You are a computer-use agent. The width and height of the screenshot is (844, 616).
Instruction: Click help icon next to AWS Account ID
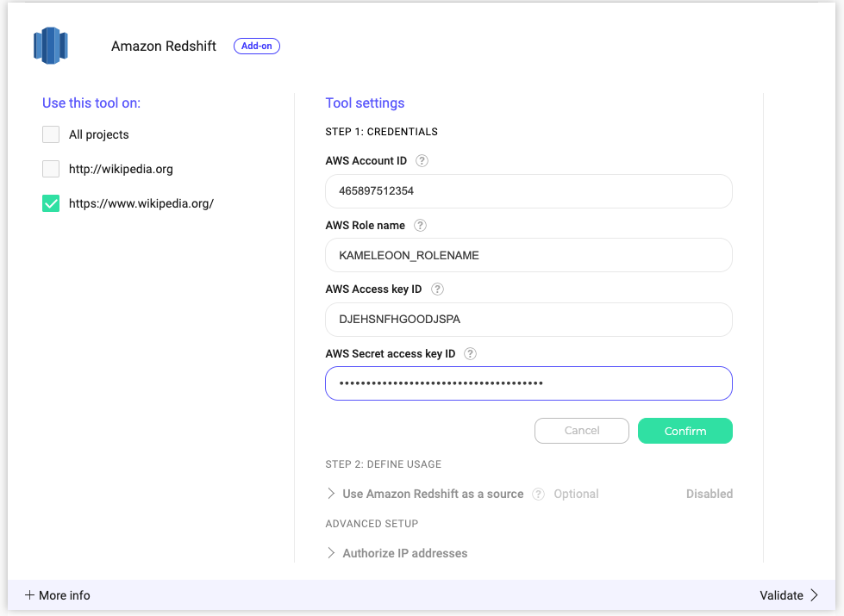[x=422, y=161]
